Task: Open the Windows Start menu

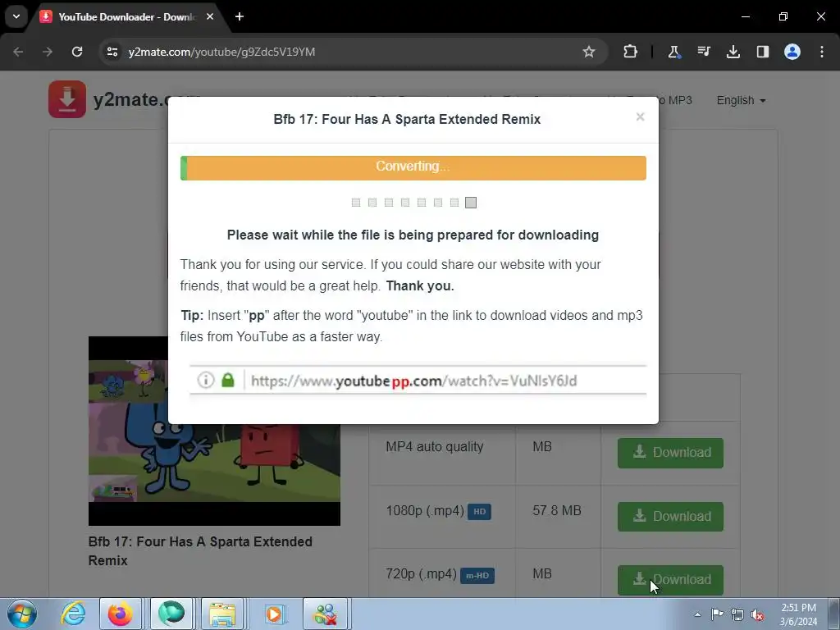Action: [22, 614]
